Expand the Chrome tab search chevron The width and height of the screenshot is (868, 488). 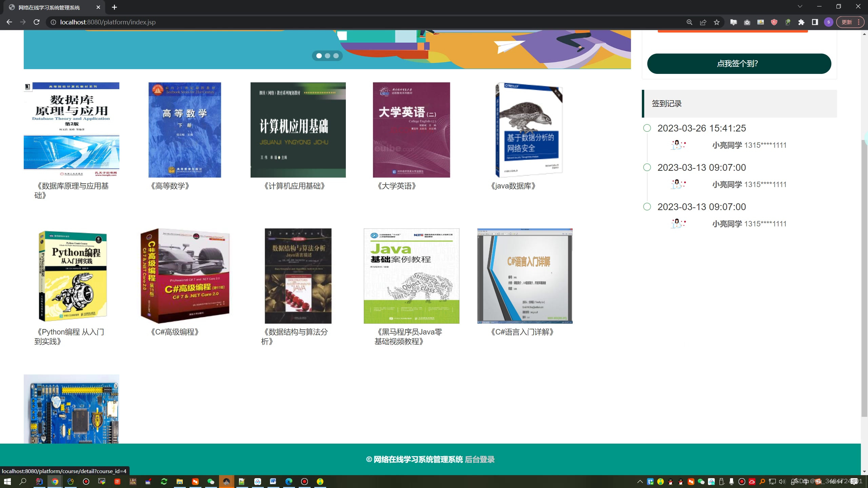point(800,6)
